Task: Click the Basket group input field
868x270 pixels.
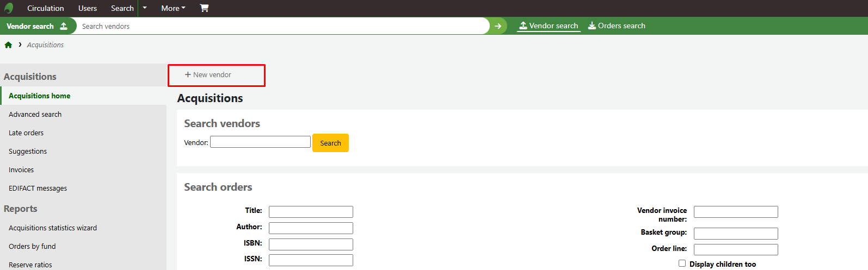Action: click(x=736, y=233)
